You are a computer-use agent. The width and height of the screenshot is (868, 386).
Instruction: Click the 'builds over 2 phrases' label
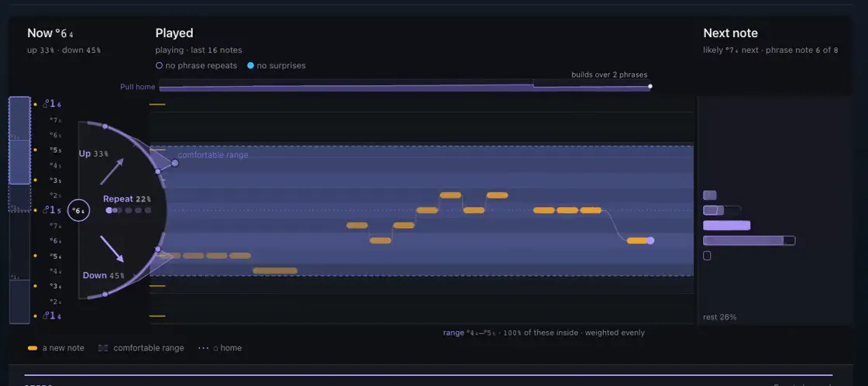pyautogui.click(x=609, y=74)
